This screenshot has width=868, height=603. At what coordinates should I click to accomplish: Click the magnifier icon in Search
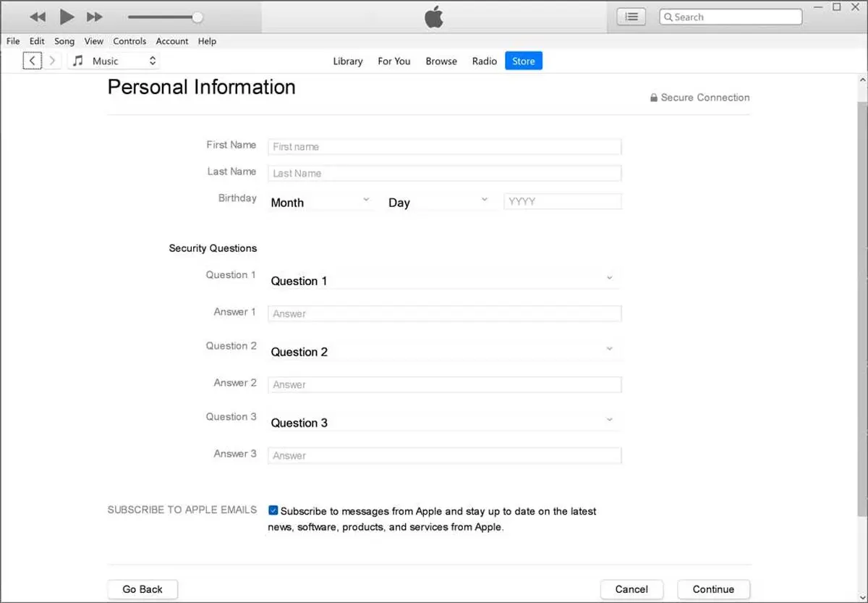[x=668, y=17]
